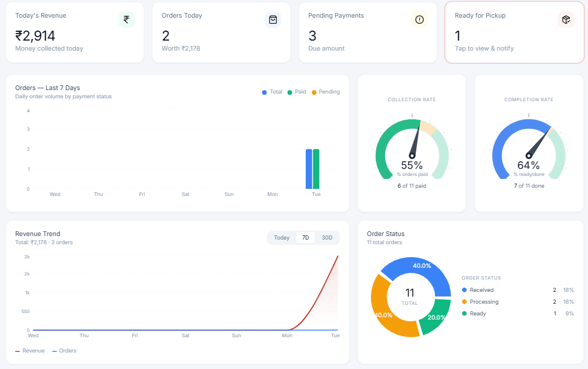
Task: Click the 'Worth ₹2,178' text
Action: point(181,48)
